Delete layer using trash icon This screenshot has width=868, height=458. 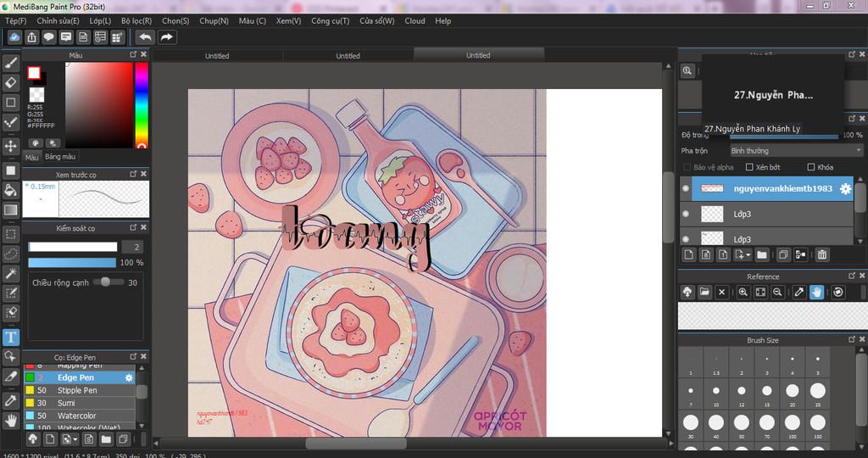pyautogui.click(x=822, y=254)
